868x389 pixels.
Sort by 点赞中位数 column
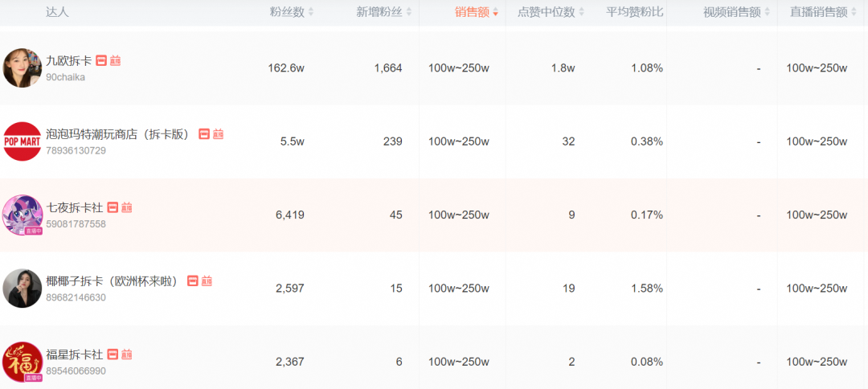(551, 12)
